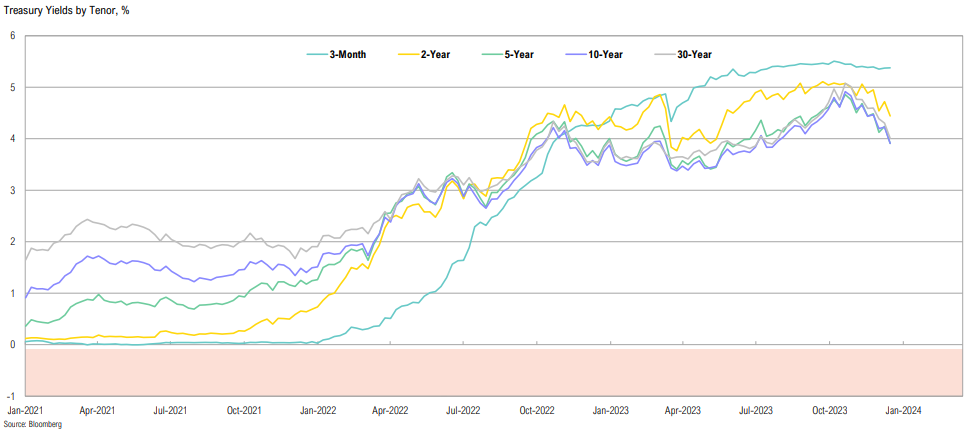970x431 pixels.
Task: Click the Jan-2024 x-axis label
Action: [x=903, y=410]
